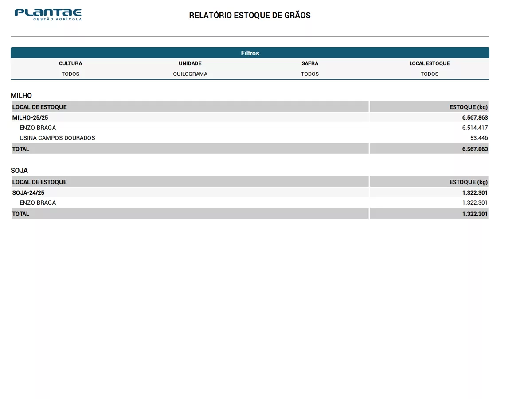Click the LOCAL ESTOQUE filter heading
This screenshot has width=532, height=399.
[x=429, y=63]
